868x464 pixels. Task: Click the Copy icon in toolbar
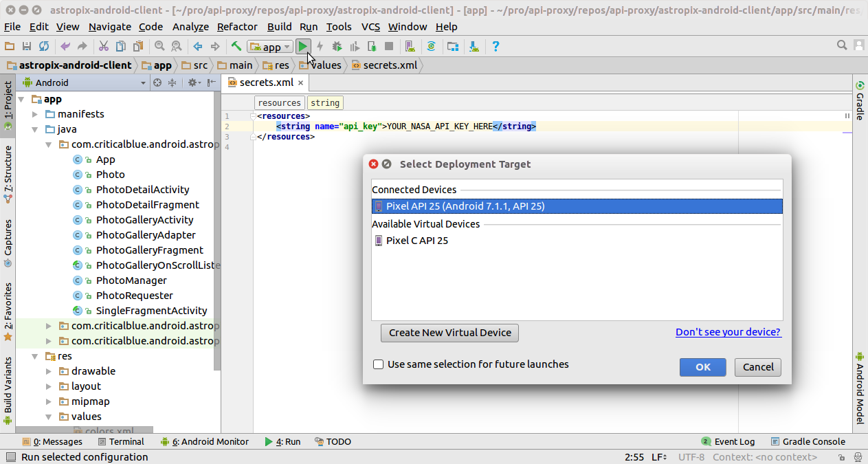click(121, 46)
